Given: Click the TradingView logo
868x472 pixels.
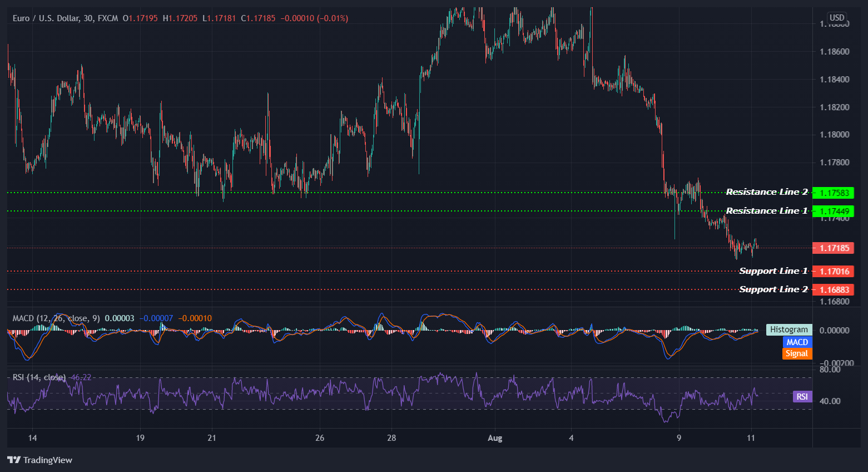Looking at the screenshot, I should tap(39, 460).
